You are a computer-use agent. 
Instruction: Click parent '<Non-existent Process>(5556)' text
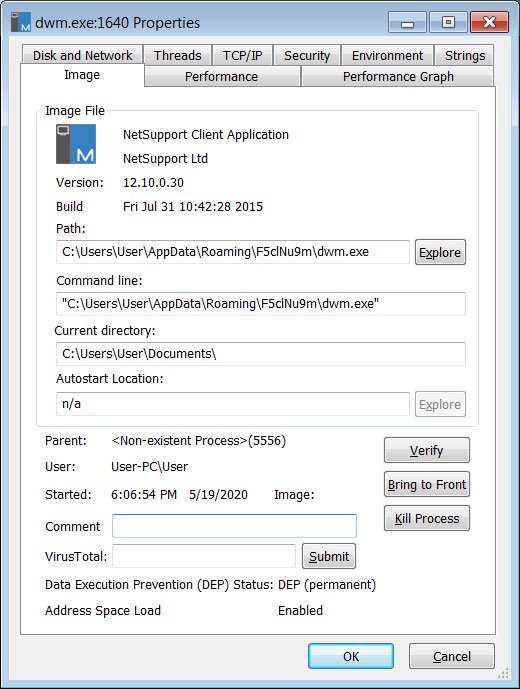[199, 441]
